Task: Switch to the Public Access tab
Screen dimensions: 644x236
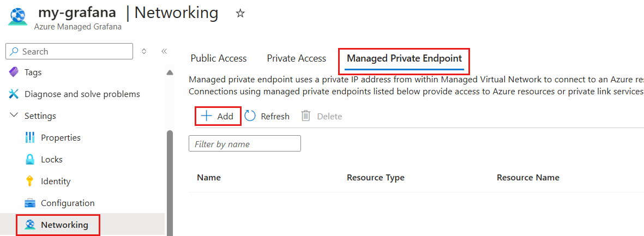Action: point(219,58)
